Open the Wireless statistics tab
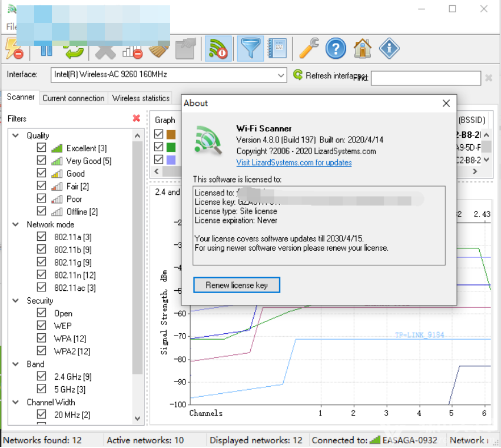The width and height of the screenshot is (501, 448). point(141,98)
